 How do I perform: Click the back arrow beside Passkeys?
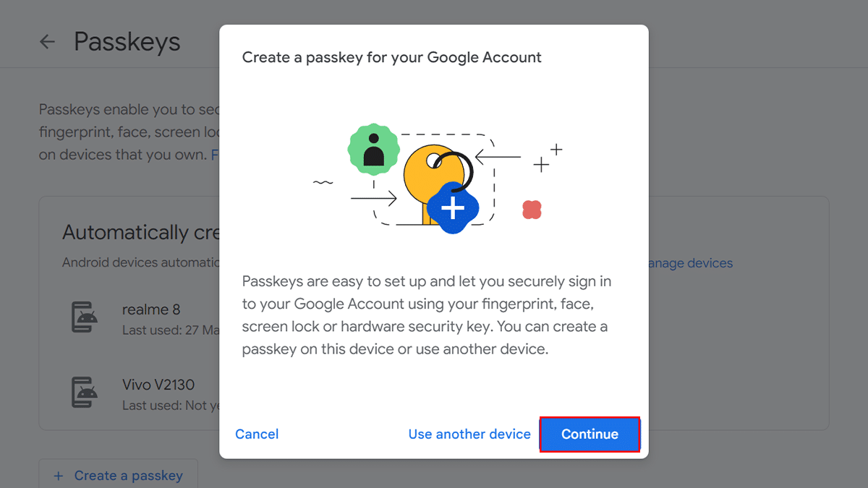(48, 42)
